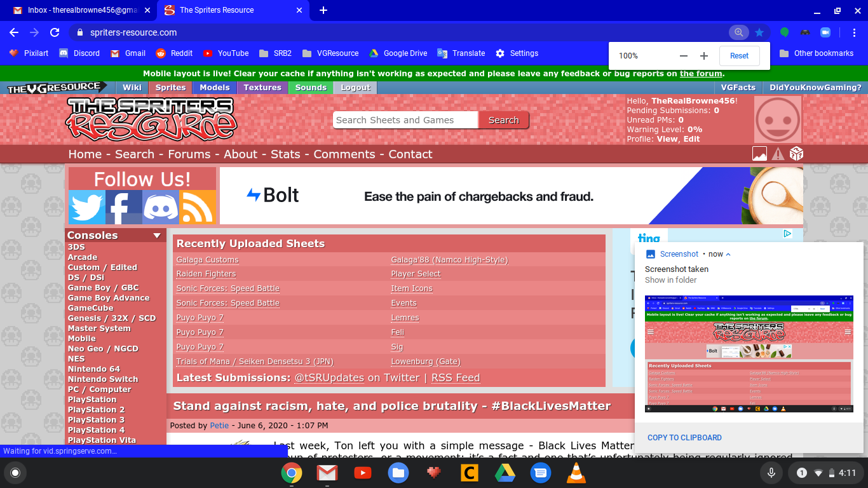Expand the Consoles dropdown arrow
This screenshot has width=868, height=488.
pos(157,236)
